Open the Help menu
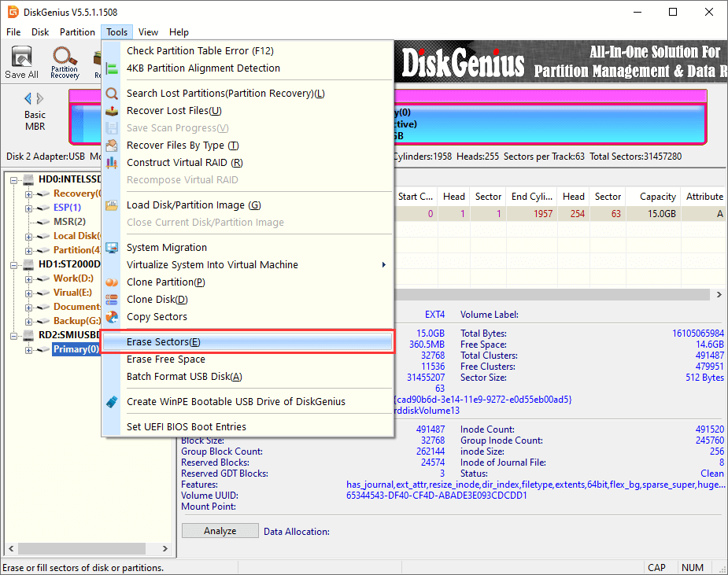728x575 pixels. click(179, 32)
